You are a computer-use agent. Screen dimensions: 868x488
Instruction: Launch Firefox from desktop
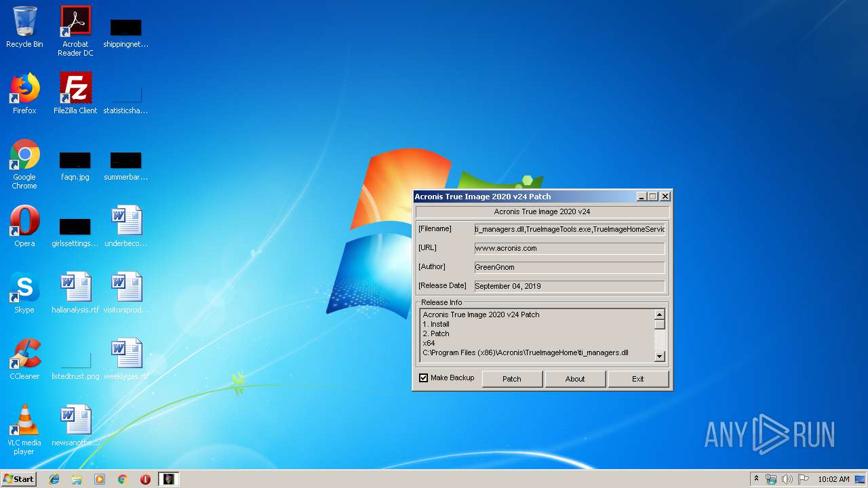coord(24,94)
